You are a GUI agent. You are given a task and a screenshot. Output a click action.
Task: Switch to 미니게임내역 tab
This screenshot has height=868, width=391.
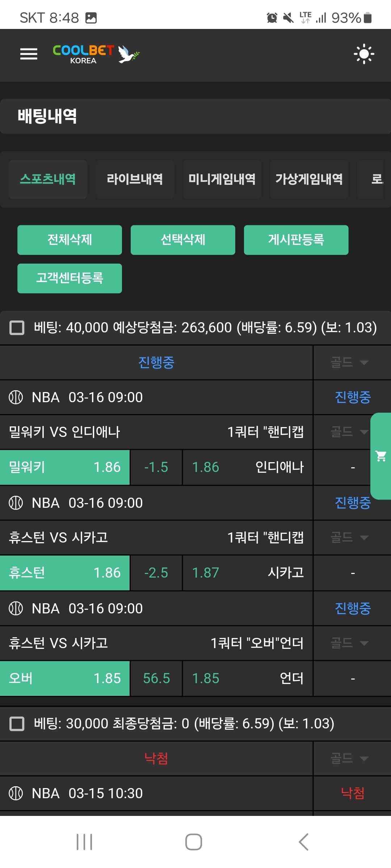tap(222, 179)
